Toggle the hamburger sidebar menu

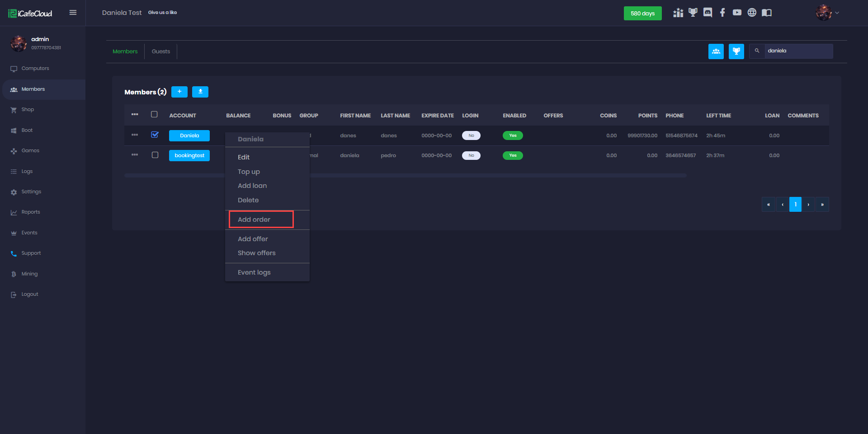point(73,13)
